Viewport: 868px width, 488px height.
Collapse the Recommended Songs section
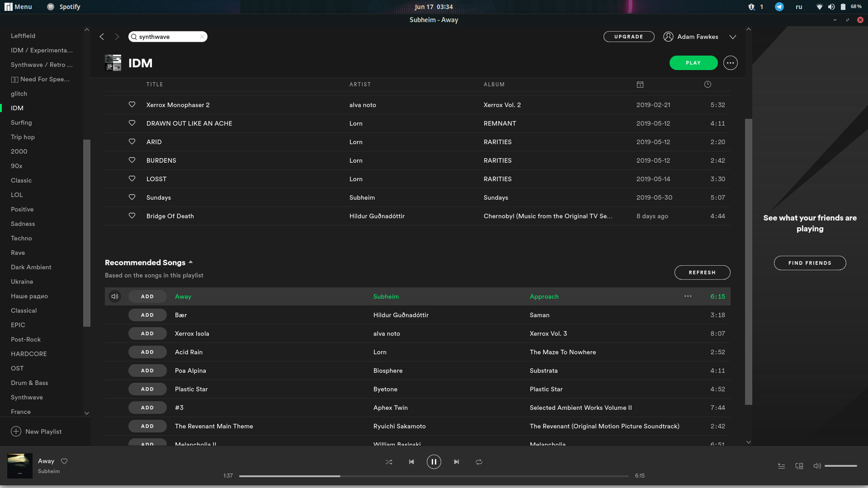pyautogui.click(x=190, y=262)
